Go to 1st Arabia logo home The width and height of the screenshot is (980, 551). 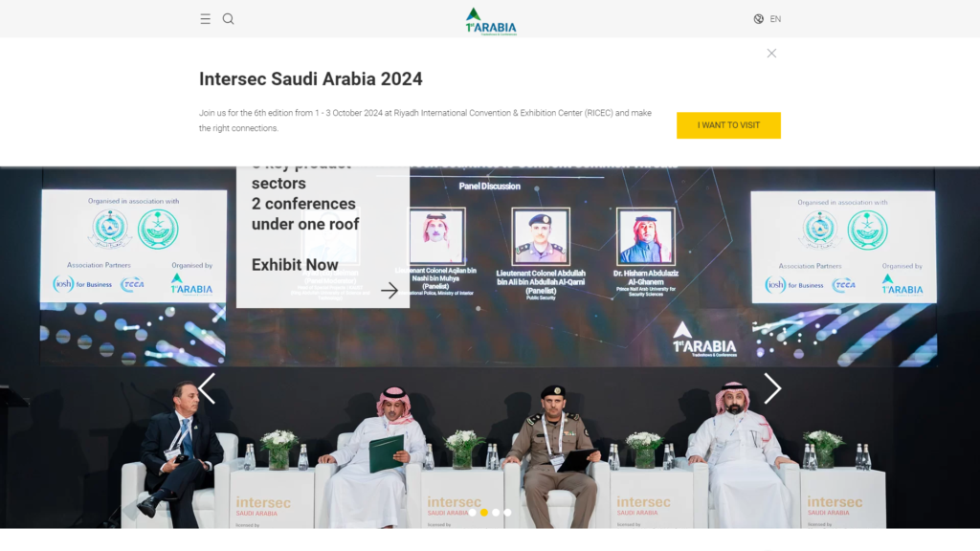pyautogui.click(x=491, y=21)
